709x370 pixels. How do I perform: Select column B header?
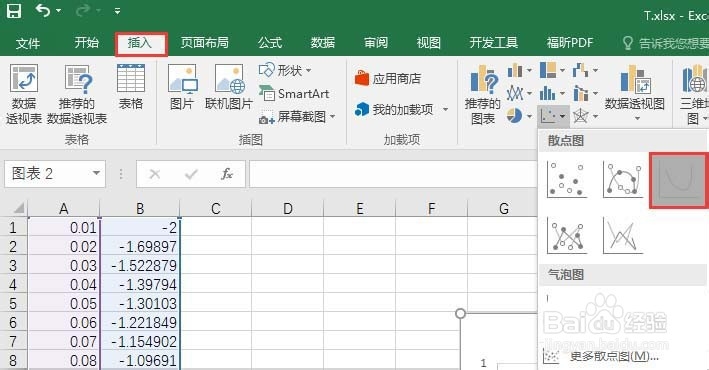[140, 209]
